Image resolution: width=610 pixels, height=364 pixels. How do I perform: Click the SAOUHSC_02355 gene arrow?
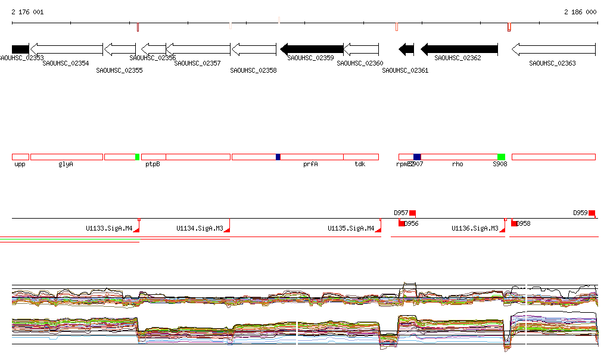tap(120, 49)
